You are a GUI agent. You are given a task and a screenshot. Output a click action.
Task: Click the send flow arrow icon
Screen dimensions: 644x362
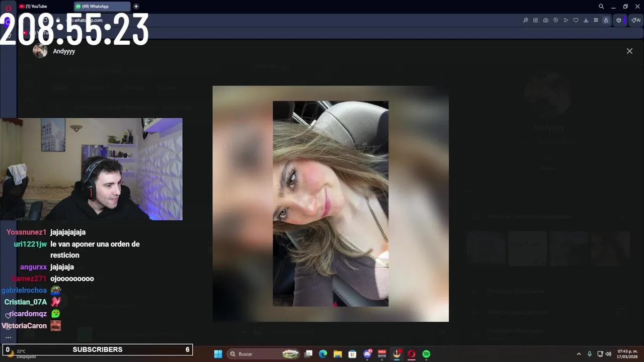(x=566, y=20)
